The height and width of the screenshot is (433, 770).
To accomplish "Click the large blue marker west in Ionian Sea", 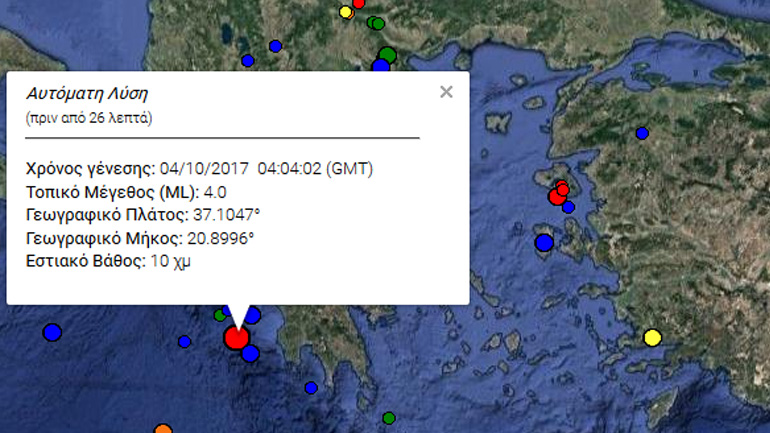I will click(x=52, y=332).
